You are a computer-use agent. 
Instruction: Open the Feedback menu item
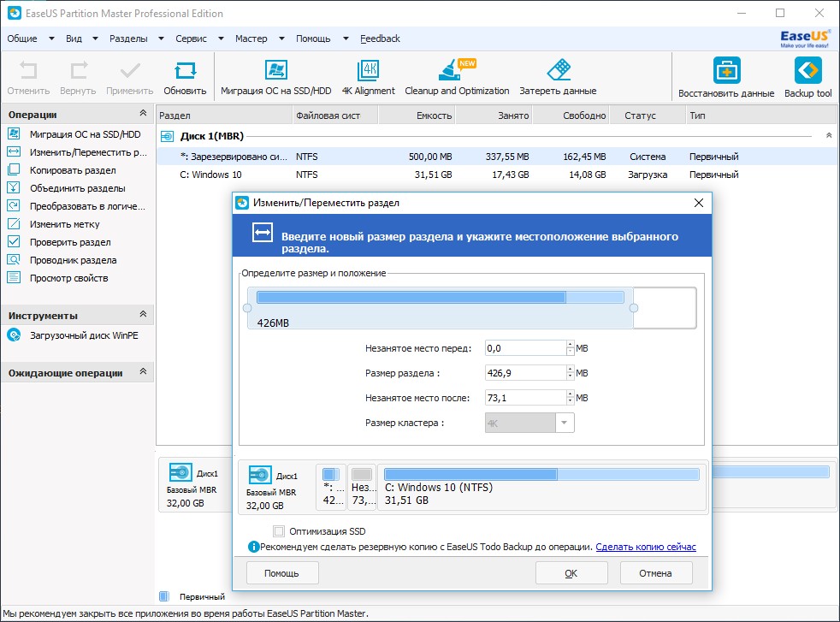[x=380, y=39]
